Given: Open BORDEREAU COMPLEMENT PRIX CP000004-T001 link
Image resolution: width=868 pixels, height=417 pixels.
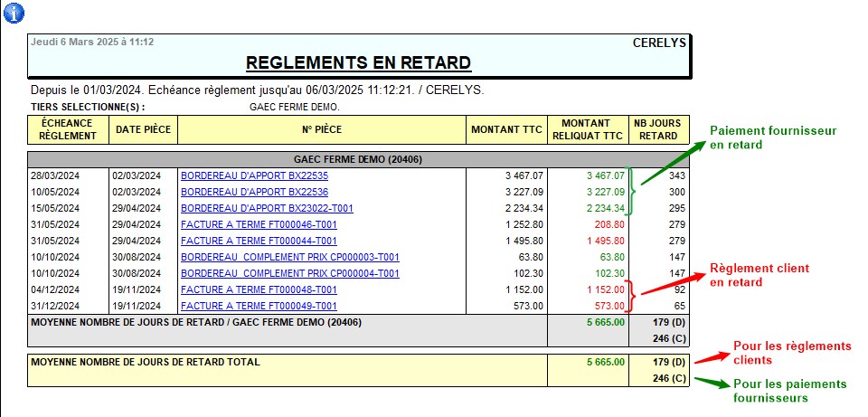Looking at the screenshot, I should pyautogui.click(x=289, y=273).
